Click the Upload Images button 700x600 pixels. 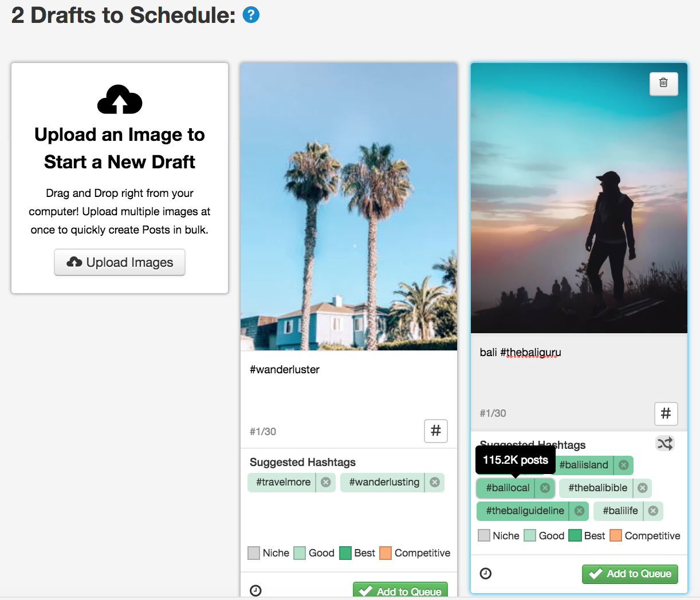(x=120, y=262)
